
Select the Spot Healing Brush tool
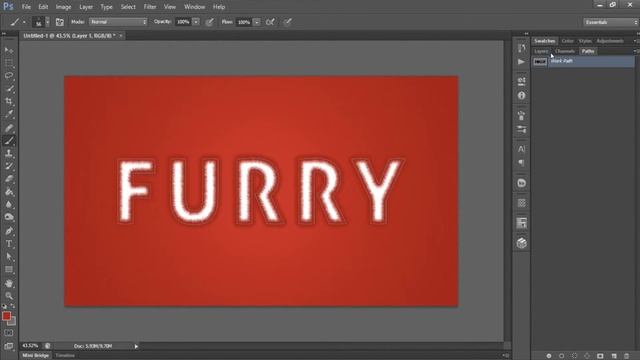click(x=9, y=128)
